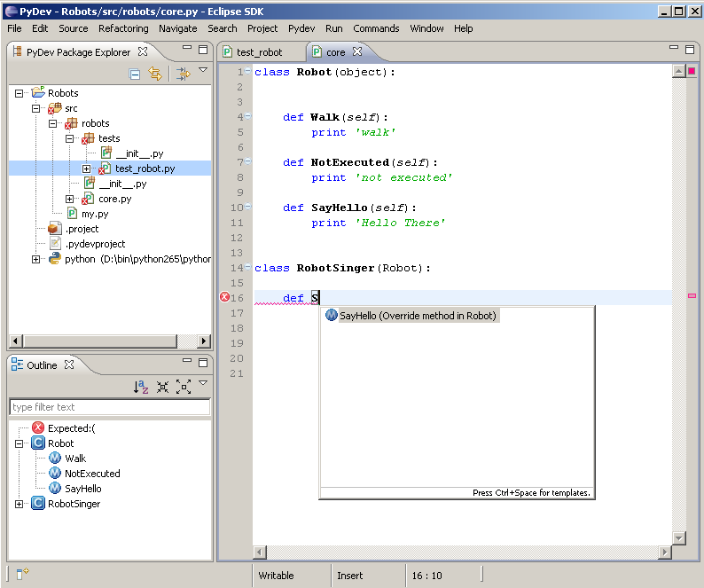Select __init__.py under tests package
Viewport: 704px width, 588px height.
(139, 153)
